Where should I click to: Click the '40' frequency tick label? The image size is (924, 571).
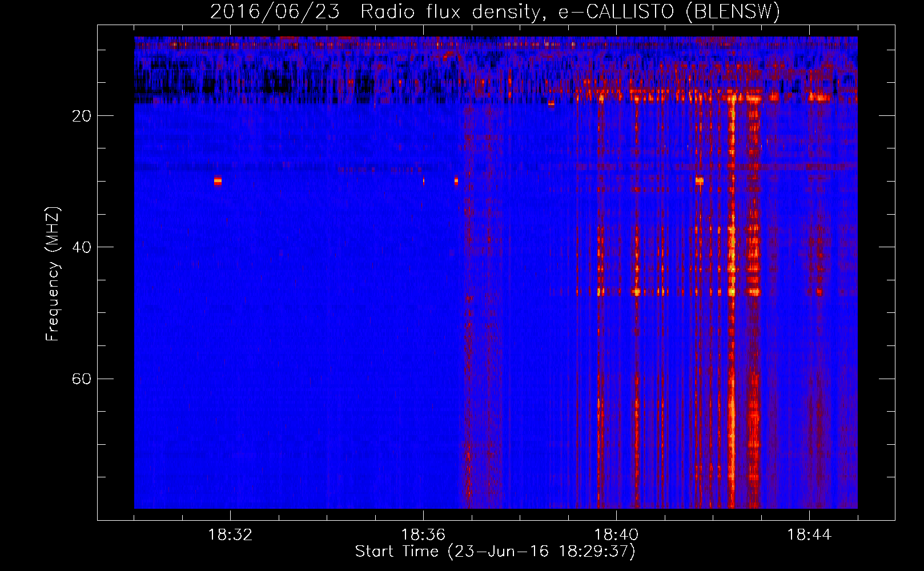tap(82, 247)
